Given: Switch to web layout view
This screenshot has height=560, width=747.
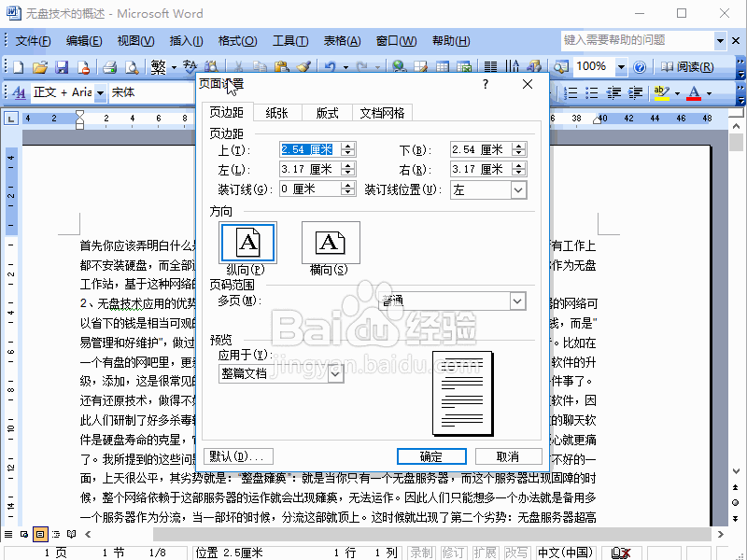Looking at the screenshot, I should click(24, 534).
